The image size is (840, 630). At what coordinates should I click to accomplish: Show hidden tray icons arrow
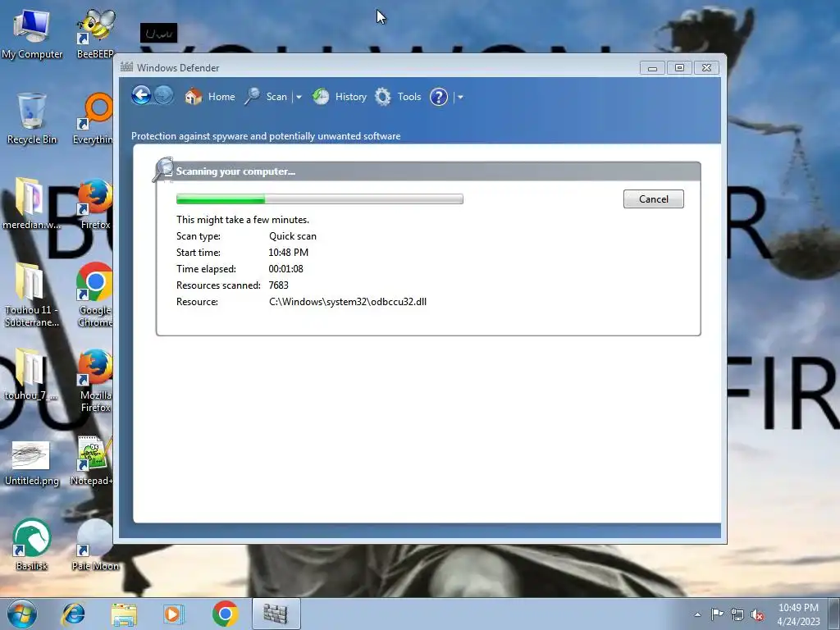(x=697, y=614)
